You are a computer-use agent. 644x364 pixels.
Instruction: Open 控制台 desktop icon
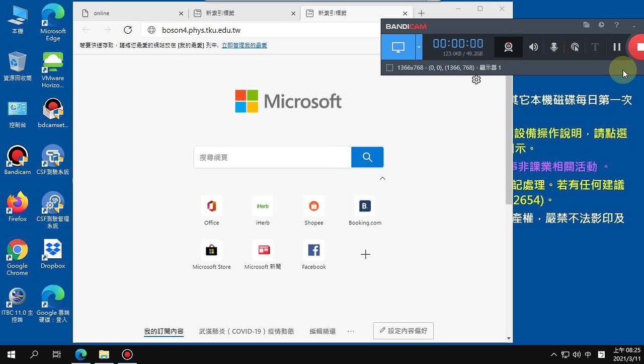pyautogui.click(x=17, y=114)
